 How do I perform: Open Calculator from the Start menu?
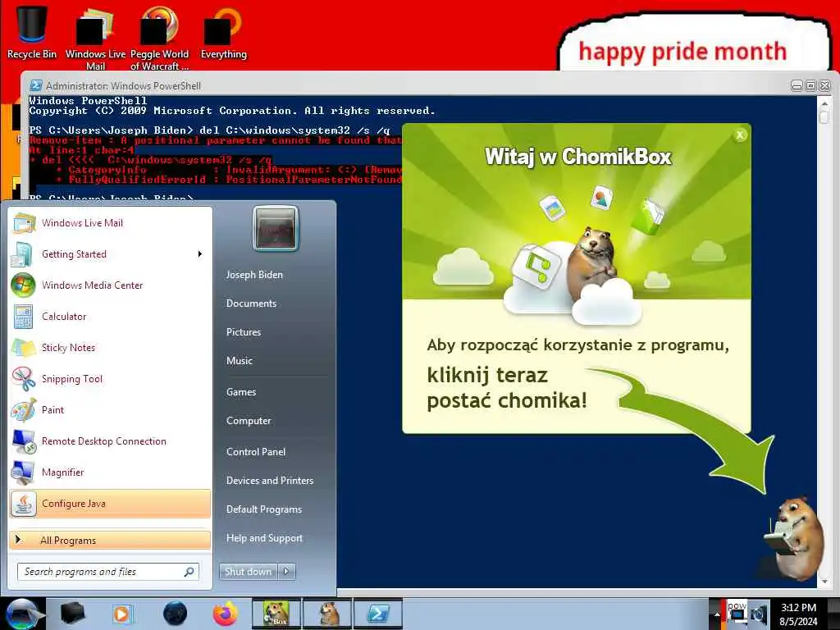coord(110,316)
